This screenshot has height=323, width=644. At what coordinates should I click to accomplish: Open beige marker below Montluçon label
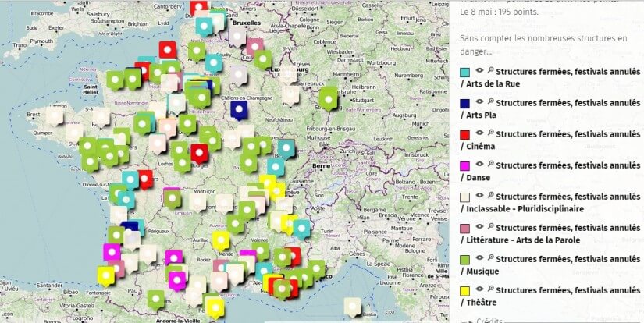click(197, 202)
